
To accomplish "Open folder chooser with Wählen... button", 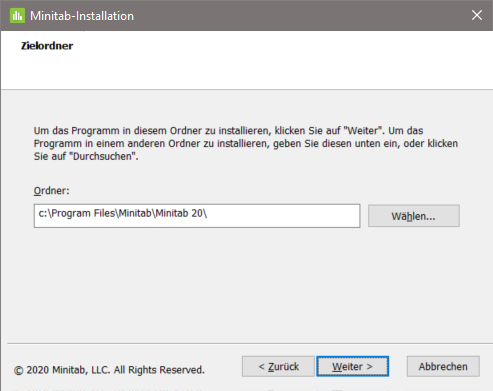I will click(x=414, y=216).
